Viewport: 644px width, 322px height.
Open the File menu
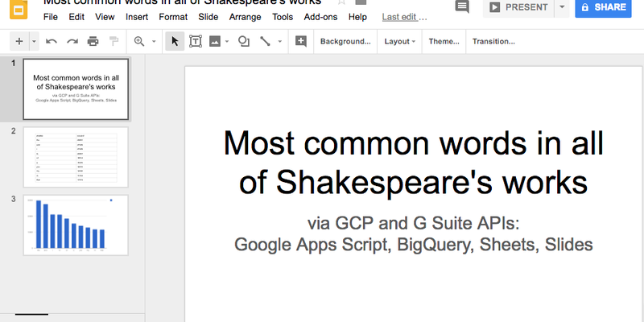pyautogui.click(x=51, y=17)
